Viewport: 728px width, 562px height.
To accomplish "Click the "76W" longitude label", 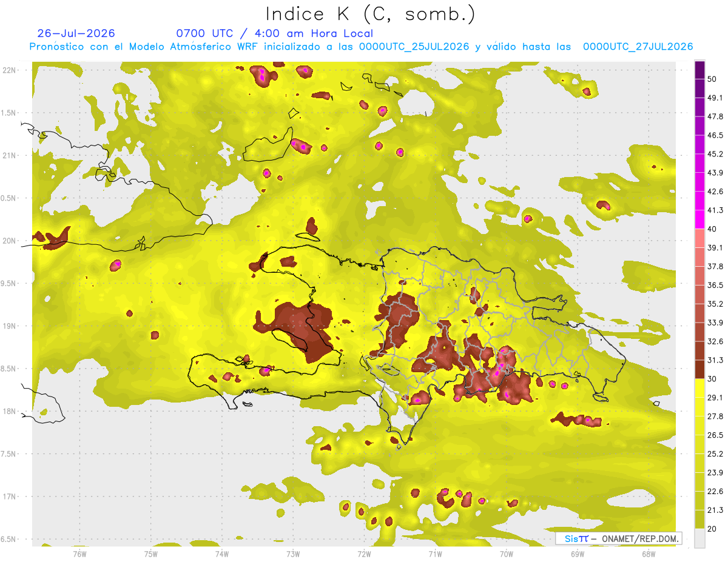I will [79, 553].
